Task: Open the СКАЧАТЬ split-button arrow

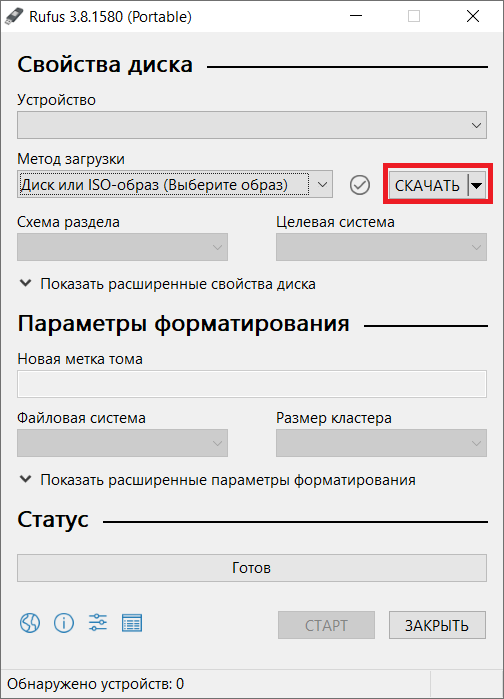Action: point(476,185)
